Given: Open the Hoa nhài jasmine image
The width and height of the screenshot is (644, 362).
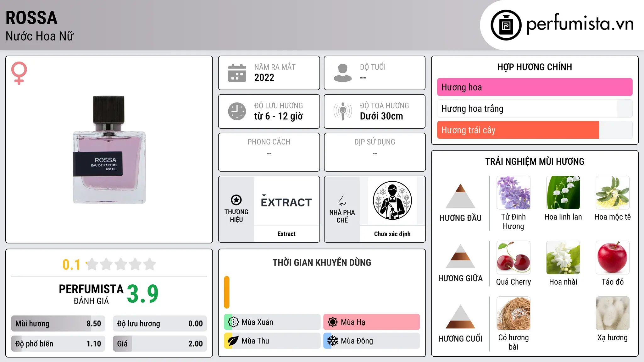Looking at the screenshot, I should tap(563, 258).
